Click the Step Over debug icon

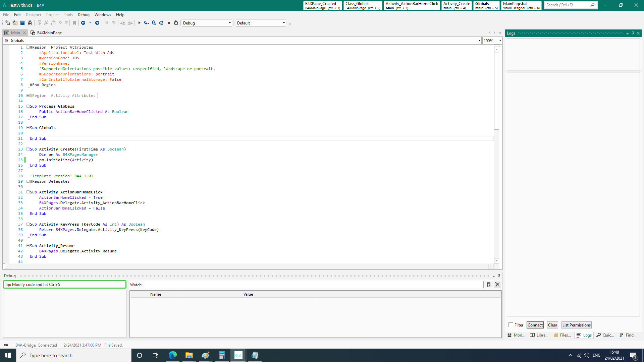pos(154,23)
